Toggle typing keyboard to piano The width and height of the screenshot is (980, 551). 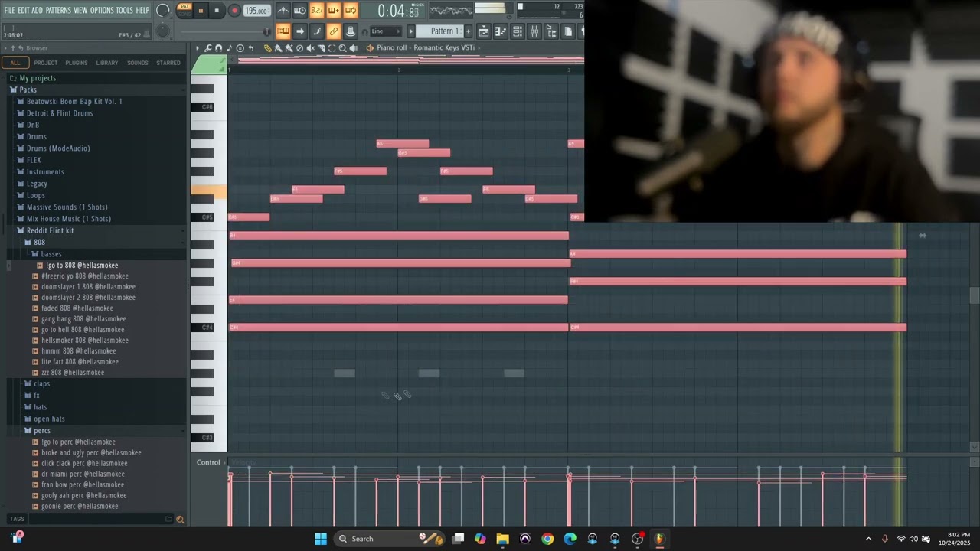click(x=283, y=31)
